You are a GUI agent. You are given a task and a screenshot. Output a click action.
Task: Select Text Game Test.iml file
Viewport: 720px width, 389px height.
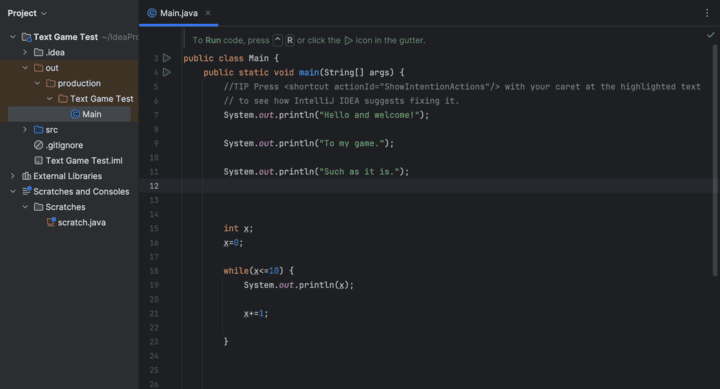coord(84,160)
